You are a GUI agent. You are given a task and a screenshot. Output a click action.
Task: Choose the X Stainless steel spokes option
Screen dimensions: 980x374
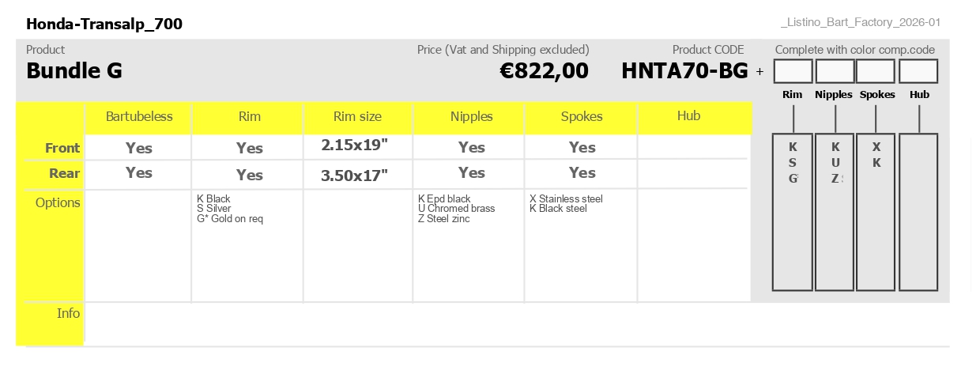[566, 198]
